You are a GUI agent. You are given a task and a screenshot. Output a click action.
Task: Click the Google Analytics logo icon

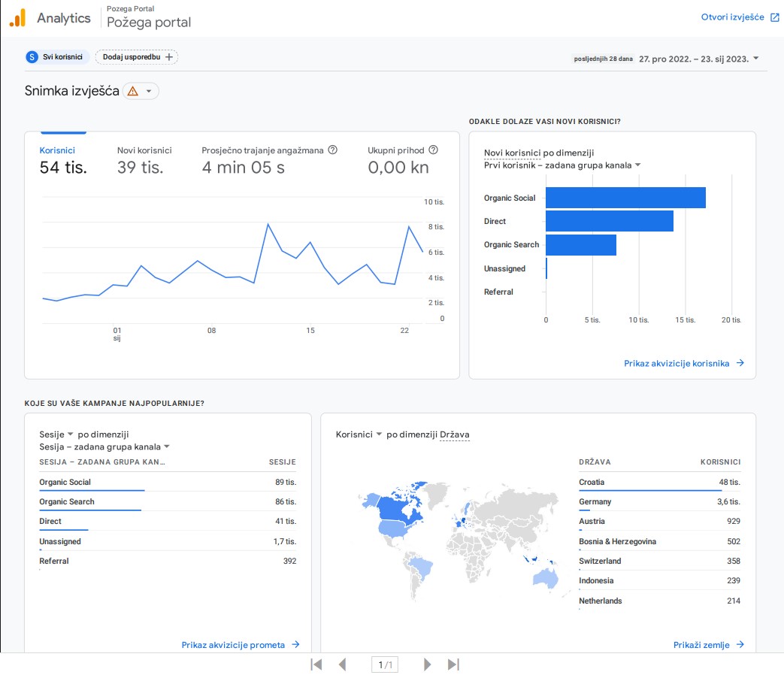click(x=18, y=18)
